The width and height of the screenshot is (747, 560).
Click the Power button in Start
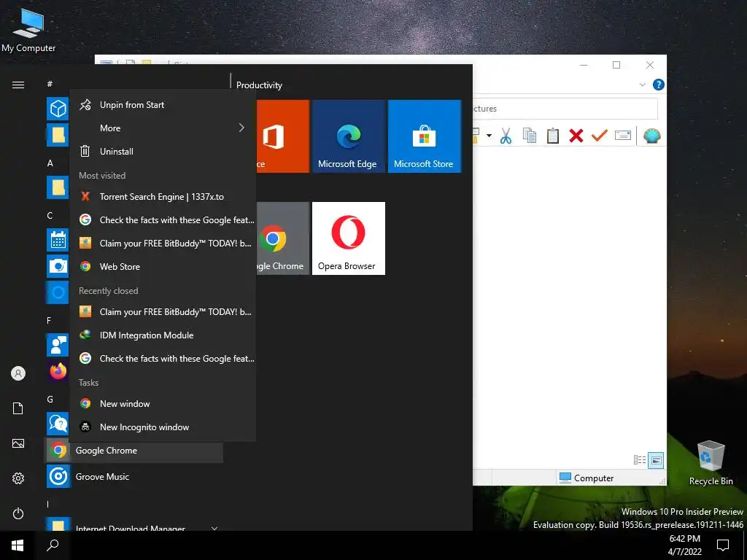(x=18, y=513)
